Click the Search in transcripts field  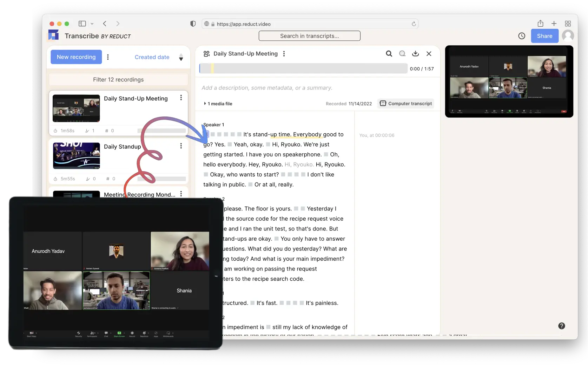[x=309, y=36]
